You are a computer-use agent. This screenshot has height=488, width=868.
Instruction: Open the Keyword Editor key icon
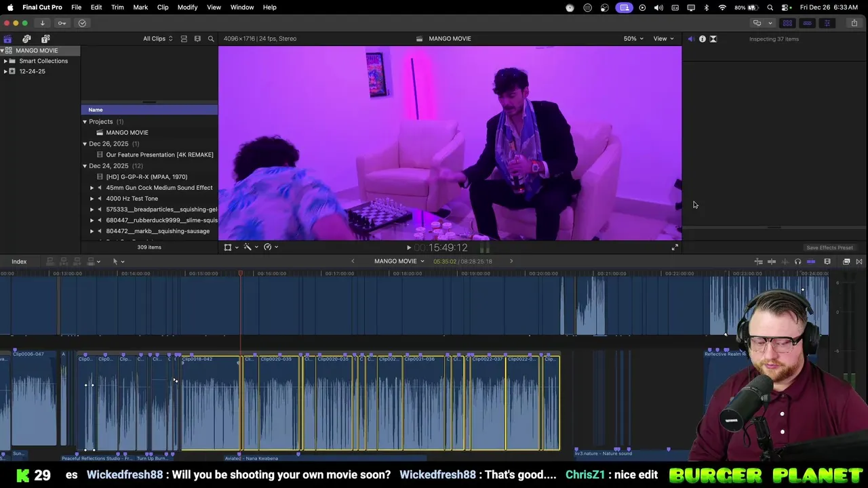(x=62, y=23)
